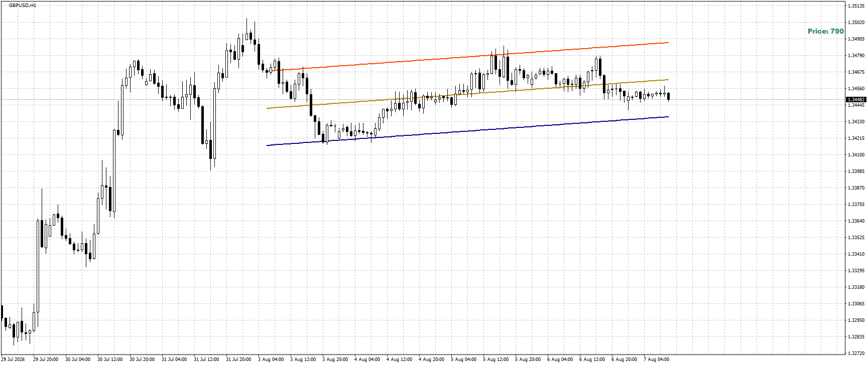Screen dimensions: 868x365
Task: Click the "5 Aug 12:00" time label
Action: 496,359
